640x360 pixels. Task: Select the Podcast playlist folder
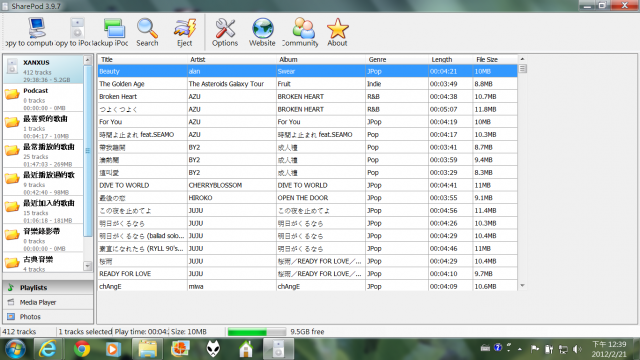pyautogui.click(x=43, y=98)
